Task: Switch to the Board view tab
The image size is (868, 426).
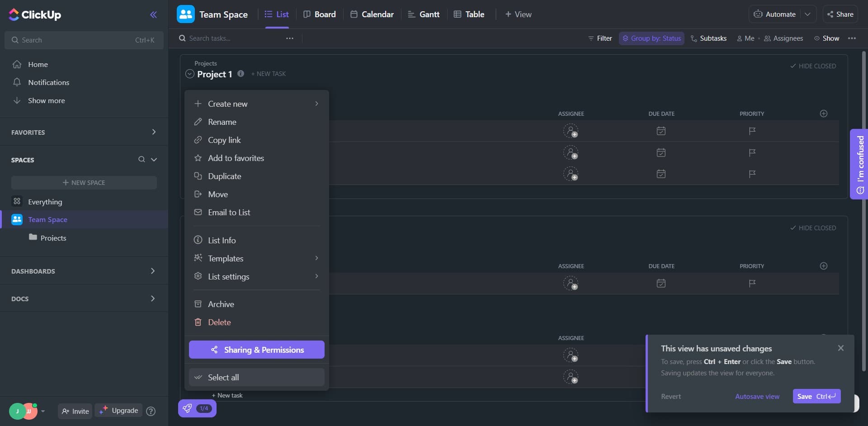Action: click(x=320, y=14)
